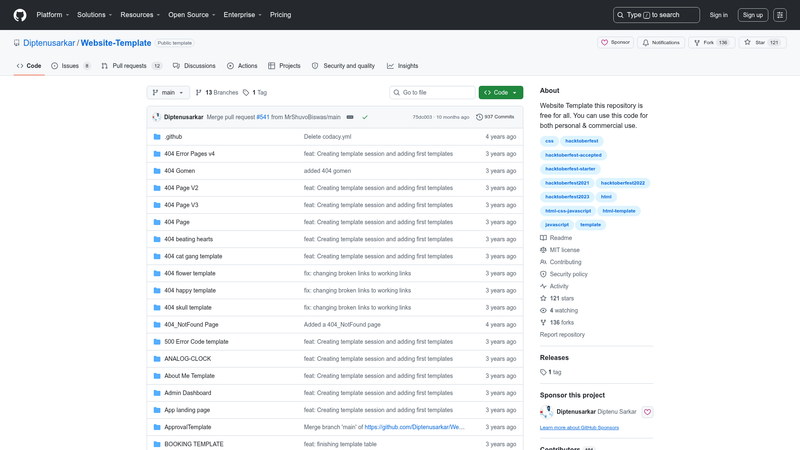Open Security and quality tab

pyautogui.click(x=343, y=66)
